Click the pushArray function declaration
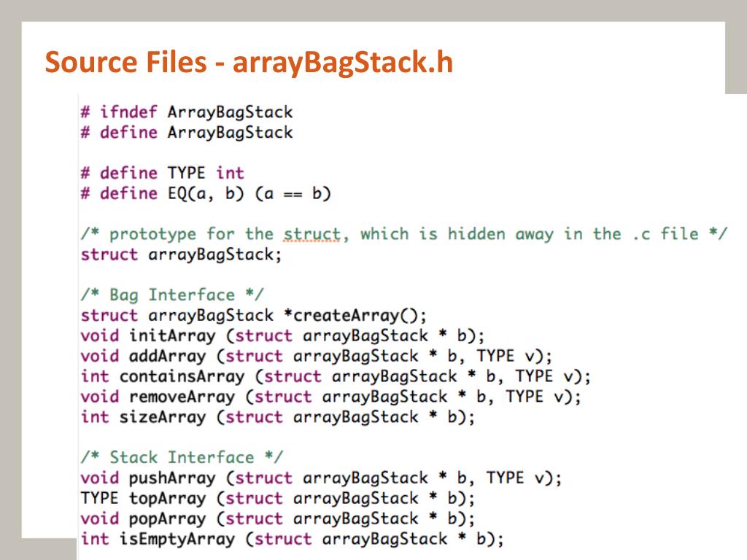This screenshot has height=560, width=747. pyautogui.click(x=322, y=478)
